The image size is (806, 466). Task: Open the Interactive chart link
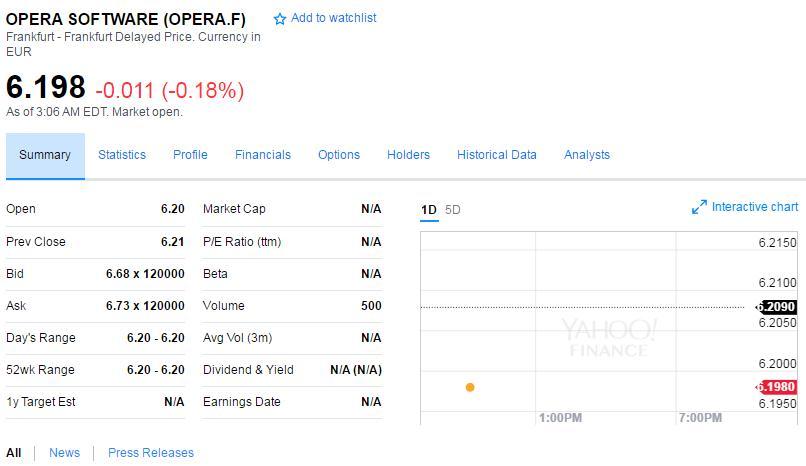click(x=755, y=207)
